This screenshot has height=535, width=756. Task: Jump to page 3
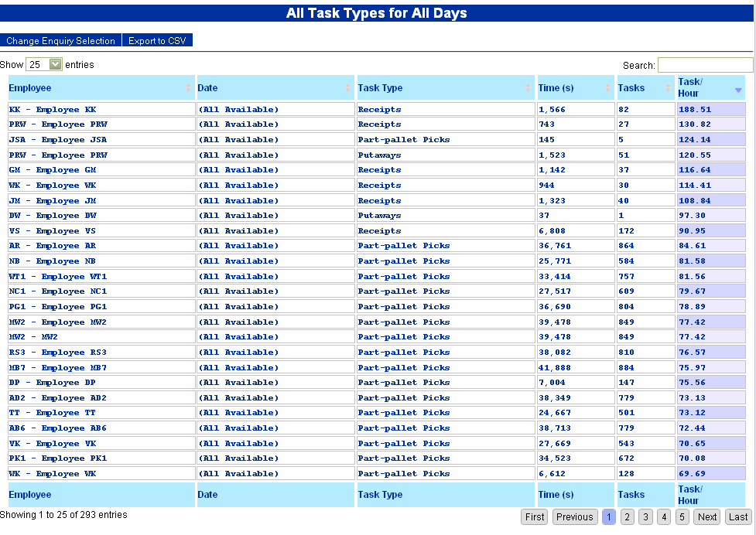click(645, 516)
